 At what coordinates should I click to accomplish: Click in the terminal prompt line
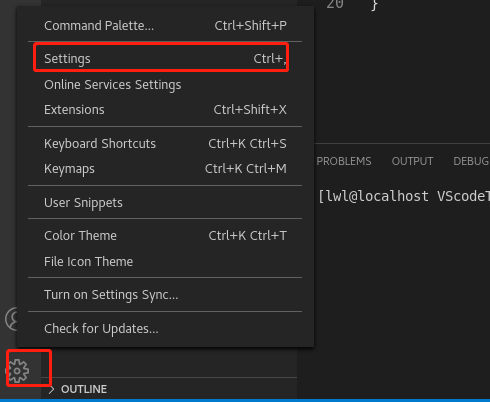coord(404,196)
